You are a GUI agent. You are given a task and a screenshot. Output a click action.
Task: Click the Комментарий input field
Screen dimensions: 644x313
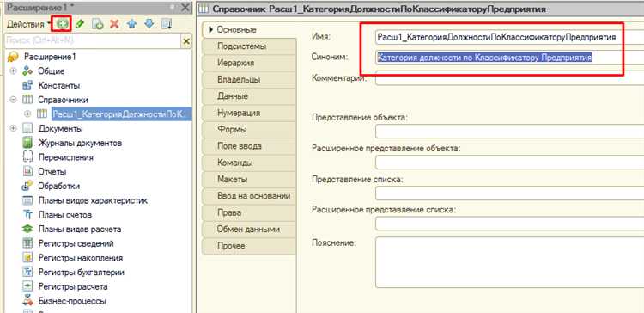point(509,77)
